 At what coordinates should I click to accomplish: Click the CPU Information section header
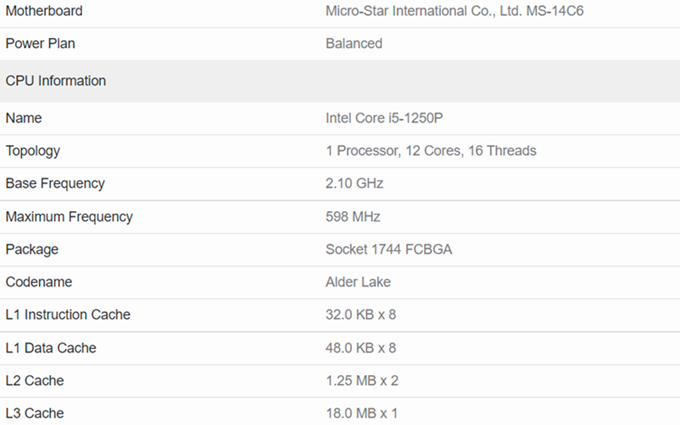[x=56, y=81]
